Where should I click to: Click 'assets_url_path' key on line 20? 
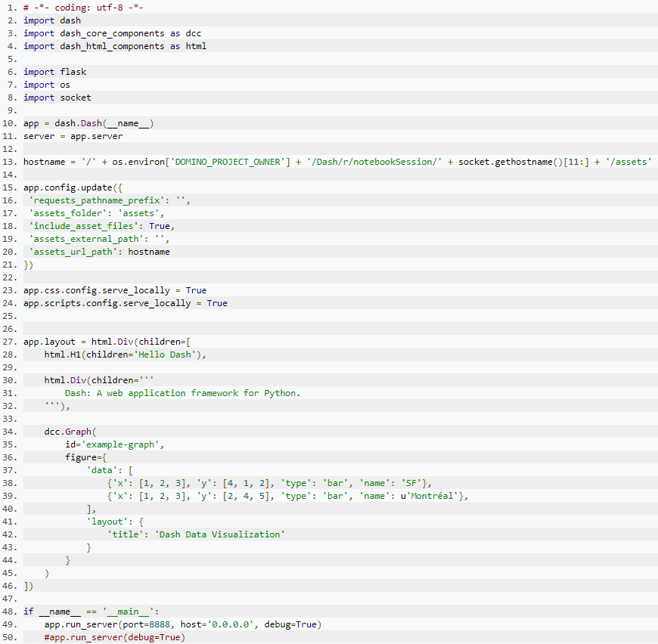click(x=73, y=252)
